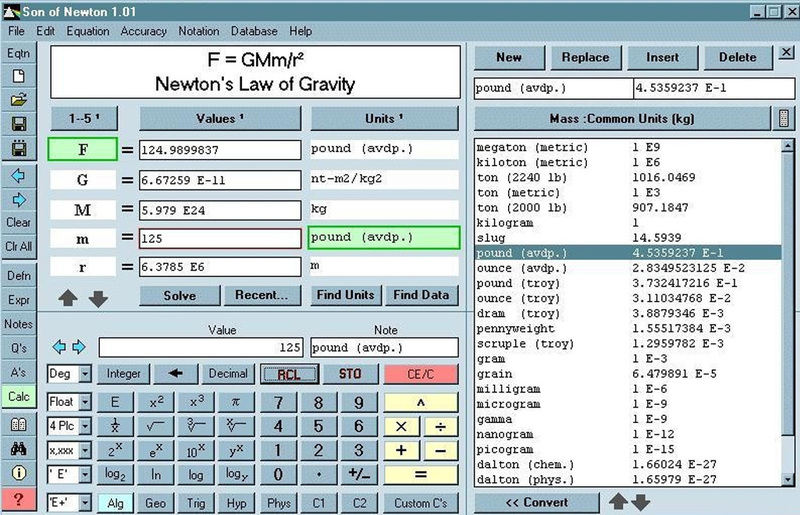The image size is (800, 515).
Task: Open the File menu
Action: pyautogui.click(x=16, y=31)
